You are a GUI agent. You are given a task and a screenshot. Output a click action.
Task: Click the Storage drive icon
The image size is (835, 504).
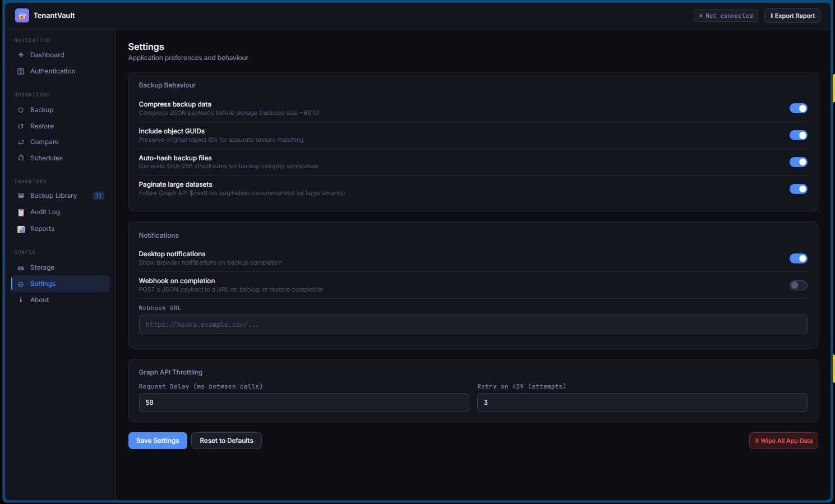click(21, 267)
